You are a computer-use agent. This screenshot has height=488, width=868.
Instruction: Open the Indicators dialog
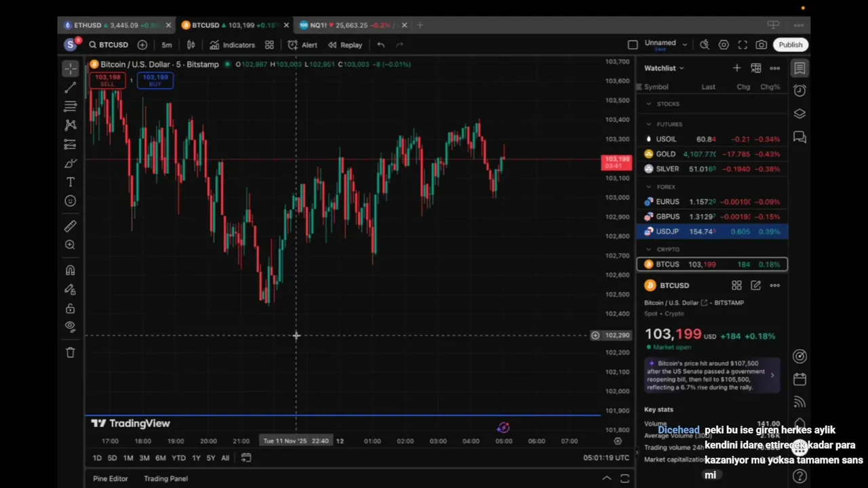point(233,45)
